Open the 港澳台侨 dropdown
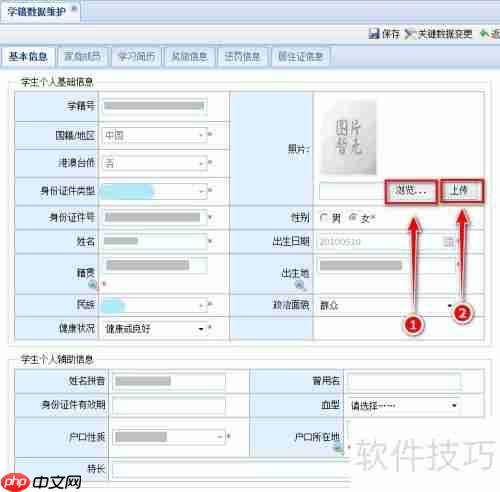 155,163
